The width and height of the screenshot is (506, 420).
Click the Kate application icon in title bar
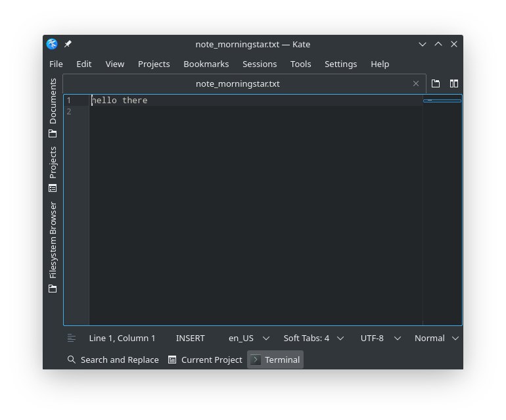tap(52, 44)
